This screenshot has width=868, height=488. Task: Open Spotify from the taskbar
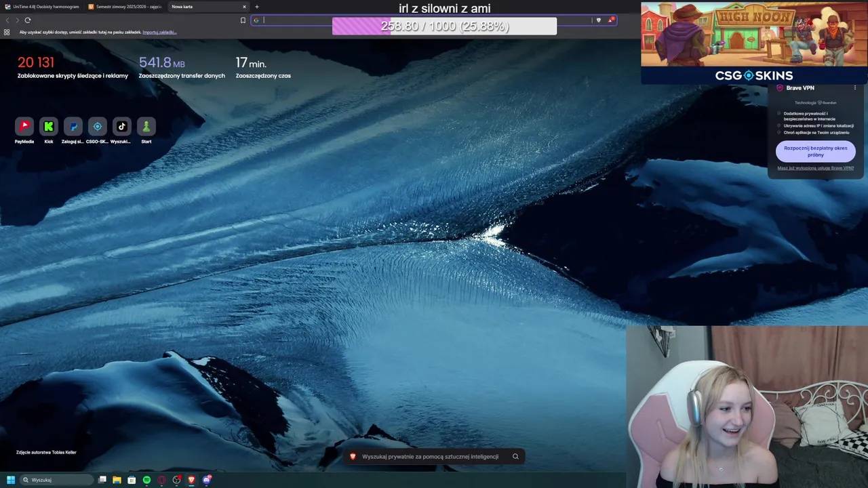(x=146, y=480)
